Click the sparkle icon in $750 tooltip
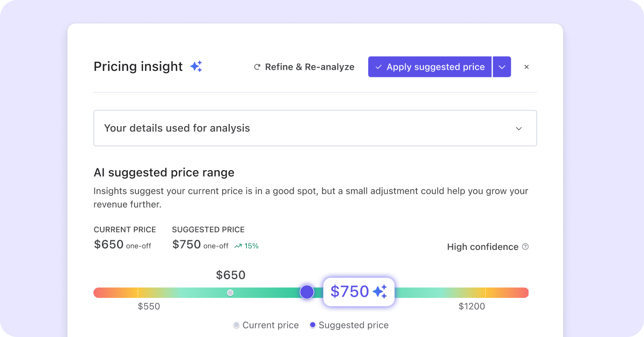Screen dimensions: 644x337 point(380,291)
